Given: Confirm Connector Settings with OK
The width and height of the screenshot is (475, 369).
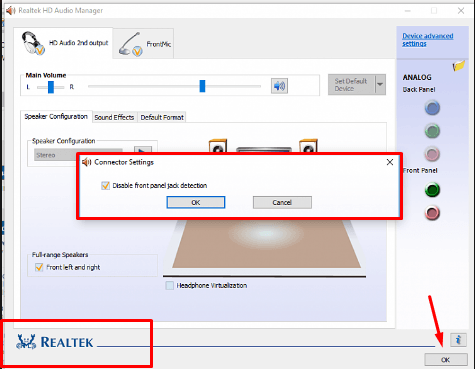Looking at the screenshot, I should [196, 202].
